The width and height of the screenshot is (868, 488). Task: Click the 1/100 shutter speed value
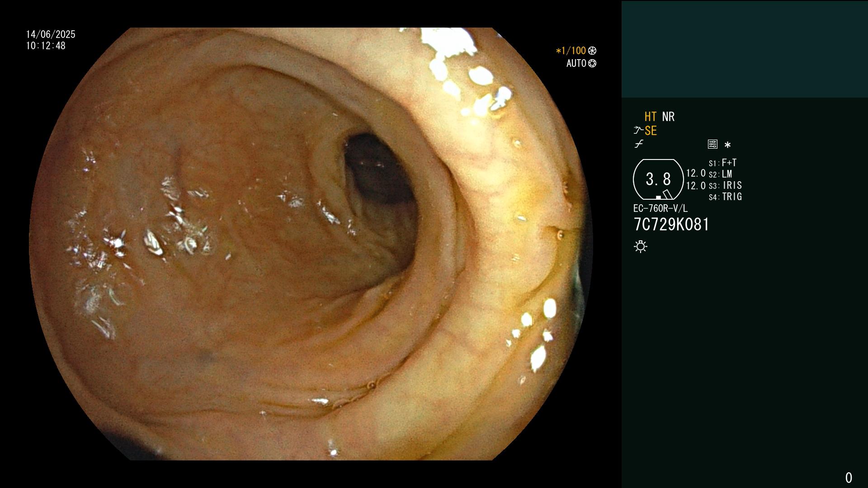(573, 51)
